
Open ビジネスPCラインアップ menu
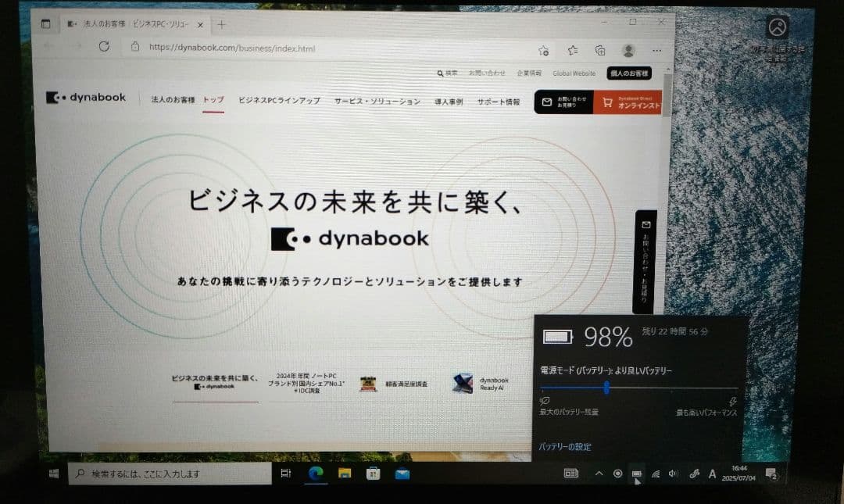(279, 101)
